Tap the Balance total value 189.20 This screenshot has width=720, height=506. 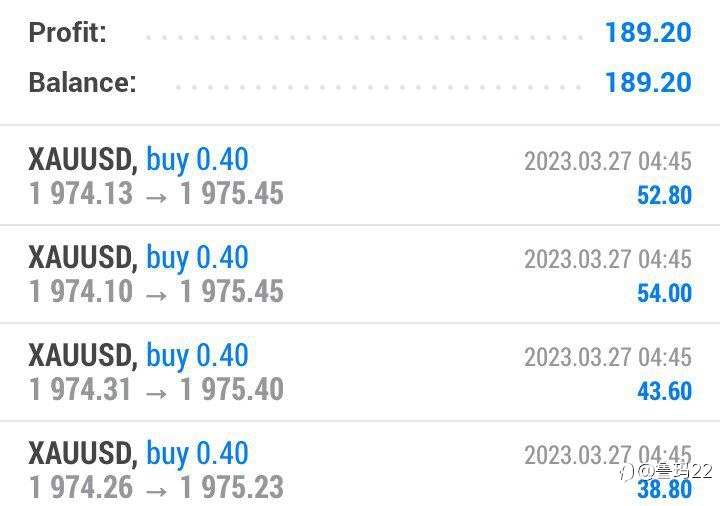[648, 82]
